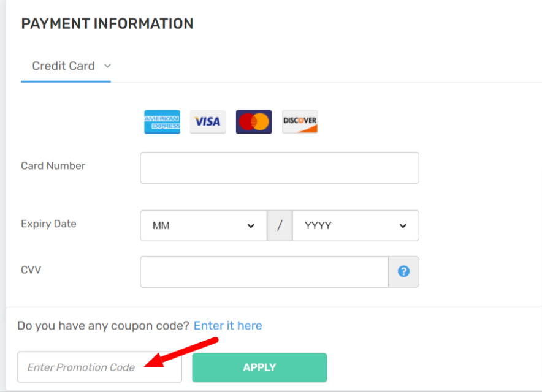This screenshot has width=542, height=392.
Task: Click the question mark beside CVV field
Action: (403, 271)
